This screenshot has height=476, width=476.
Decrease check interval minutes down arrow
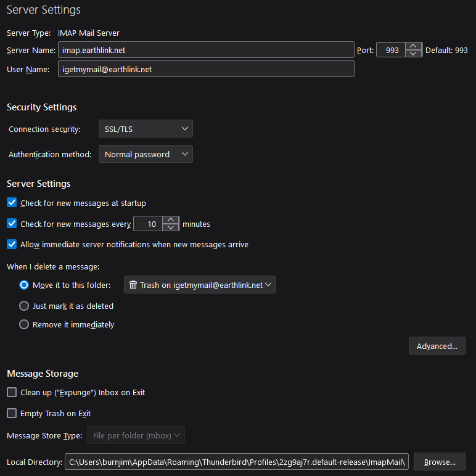point(171,227)
